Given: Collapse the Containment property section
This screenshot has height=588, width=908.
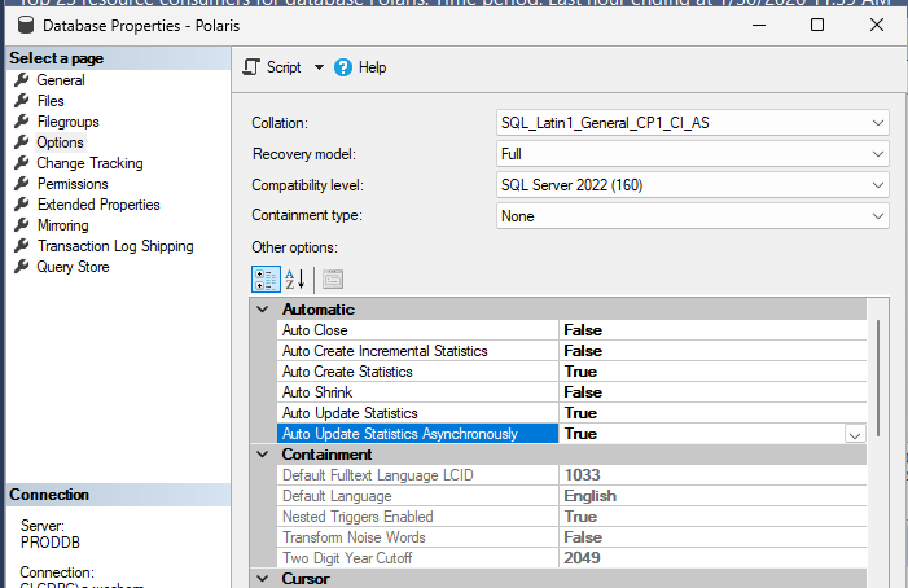Looking at the screenshot, I should 263,455.
